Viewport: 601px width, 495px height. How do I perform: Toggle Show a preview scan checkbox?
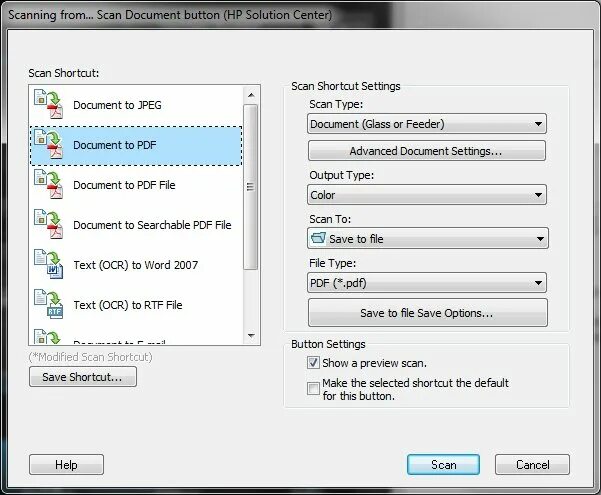point(313,362)
